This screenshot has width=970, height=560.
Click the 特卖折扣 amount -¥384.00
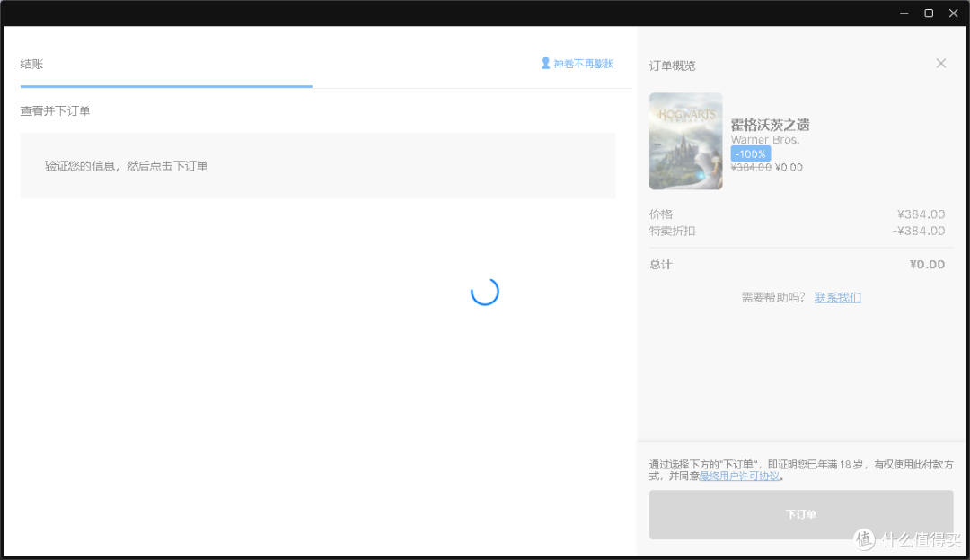pyautogui.click(x=920, y=231)
